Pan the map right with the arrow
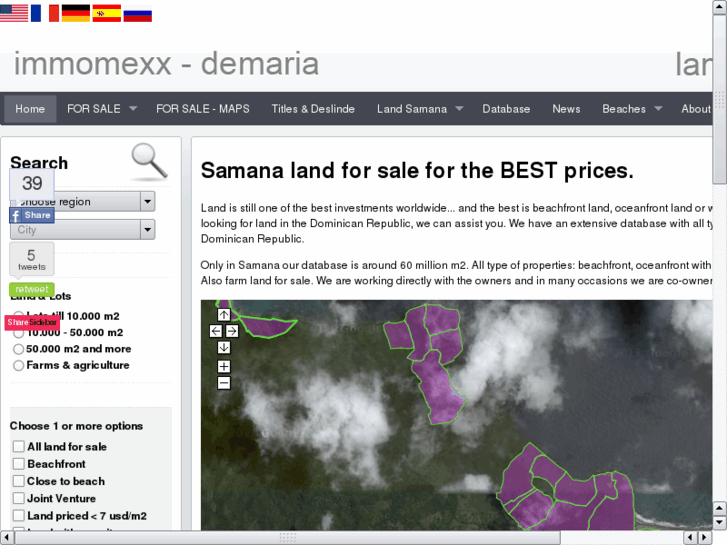 coord(232,331)
